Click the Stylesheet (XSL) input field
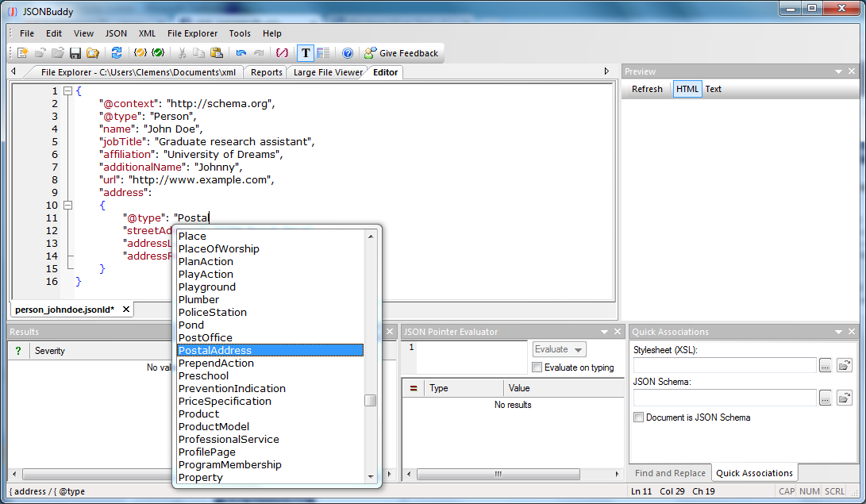 (x=725, y=365)
